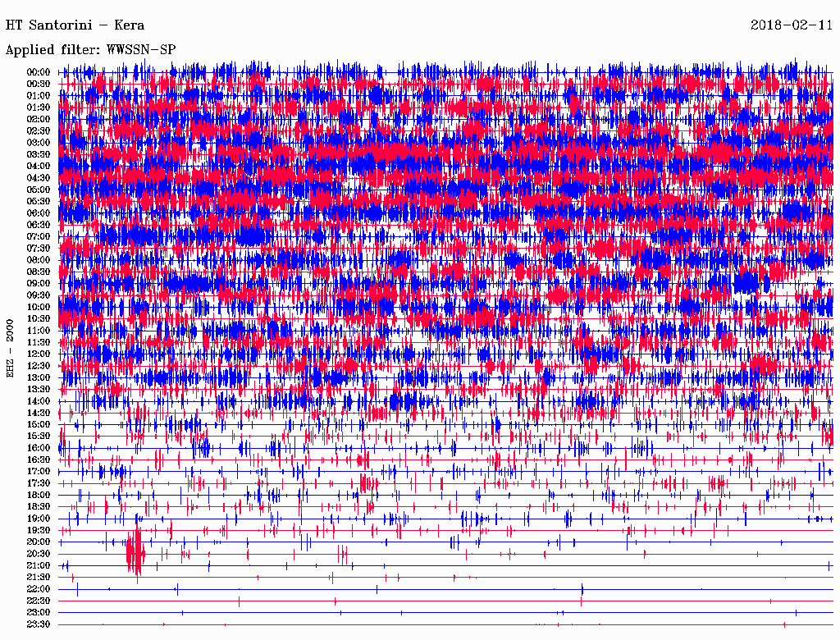Select the 00:30 time label
The width and height of the screenshot is (840, 640).
pos(38,85)
